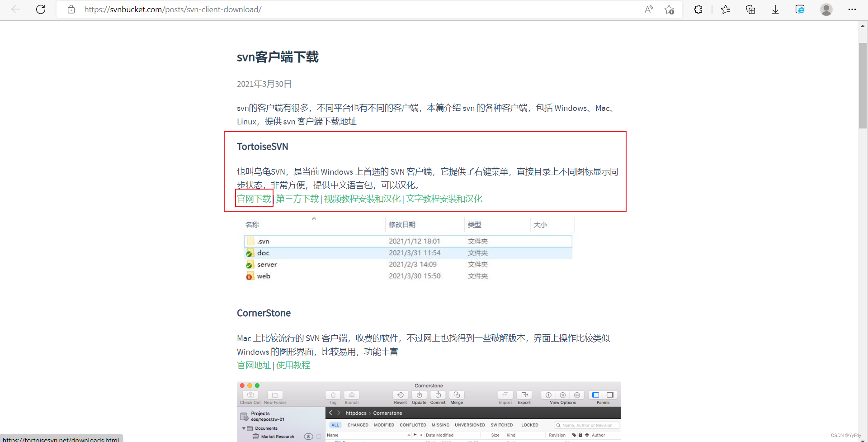
Task: Add this page to favorites star icon
Action: click(670, 10)
